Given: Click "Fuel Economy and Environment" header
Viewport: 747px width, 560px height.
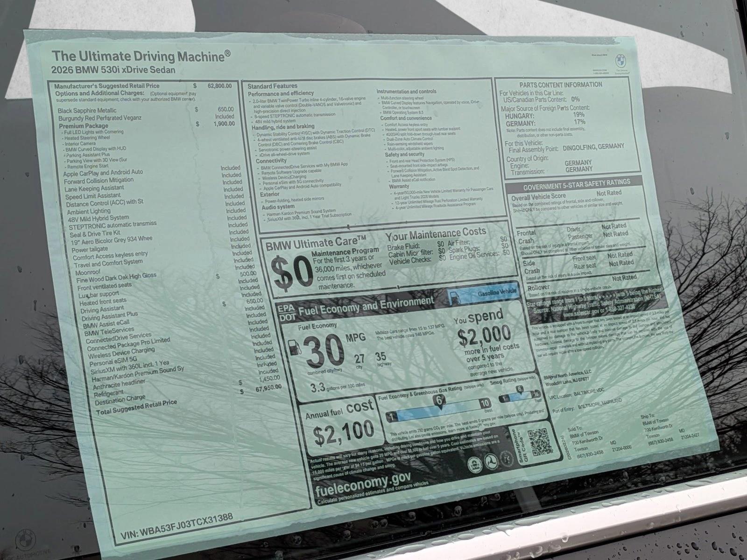Looking at the screenshot, I should [366, 305].
